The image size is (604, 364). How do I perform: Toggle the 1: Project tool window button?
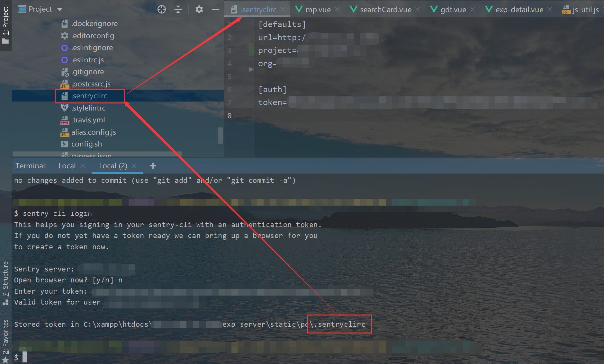(x=5, y=25)
